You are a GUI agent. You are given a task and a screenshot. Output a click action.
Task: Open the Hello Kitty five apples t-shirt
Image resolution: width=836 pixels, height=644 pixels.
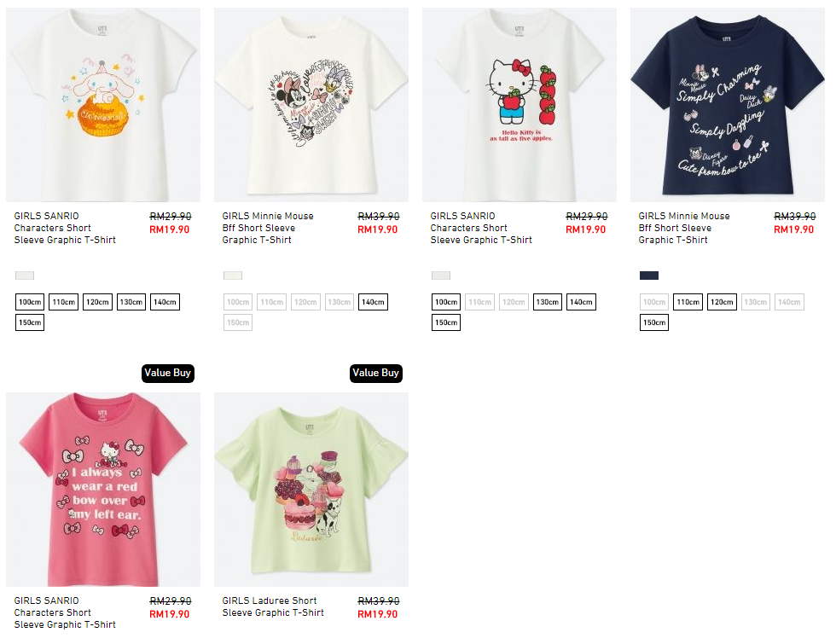point(520,105)
